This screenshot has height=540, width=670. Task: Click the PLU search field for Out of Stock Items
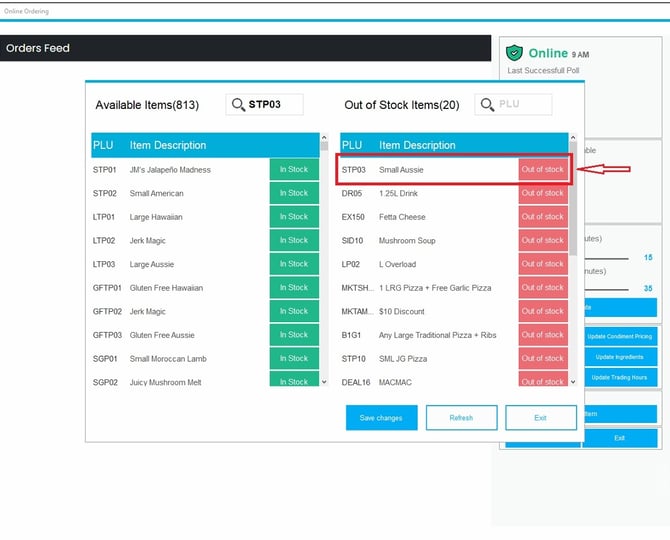tap(513, 105)
